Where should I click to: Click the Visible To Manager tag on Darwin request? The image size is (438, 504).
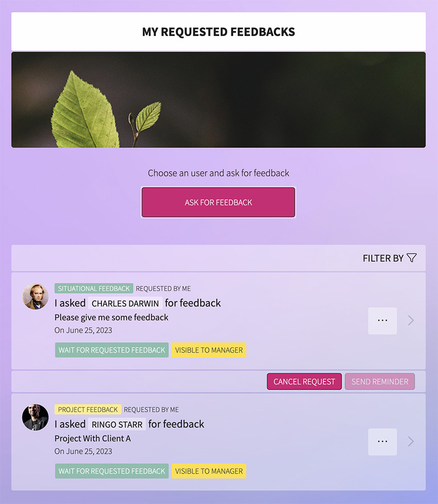pyautogui.click(x=209, y=350)
